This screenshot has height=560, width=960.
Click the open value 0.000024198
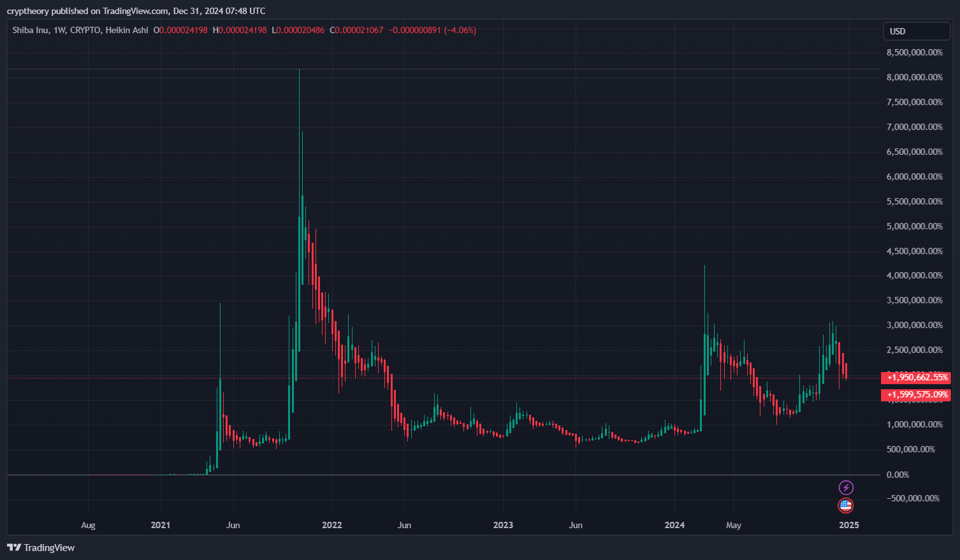(x=183, y=30)
